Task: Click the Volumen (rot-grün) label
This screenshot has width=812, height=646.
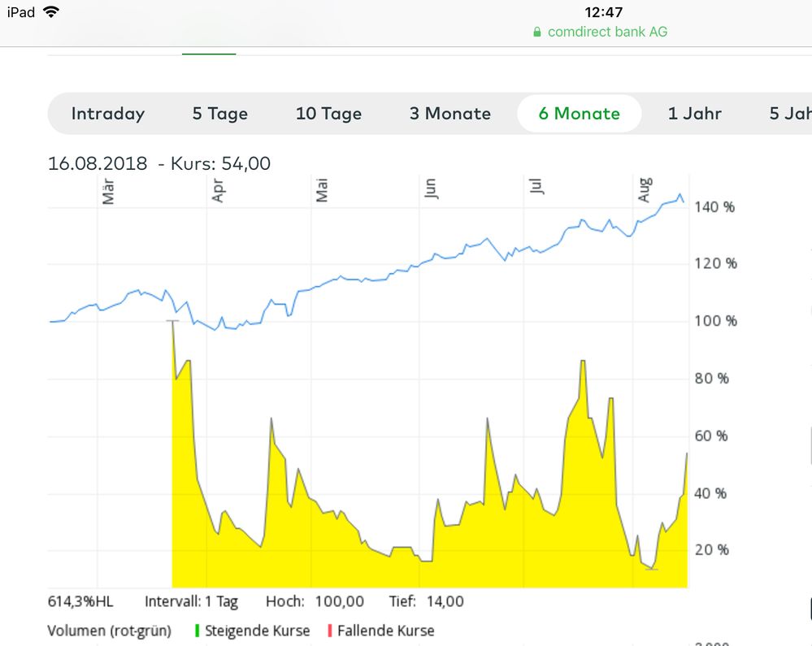Action: [109, 631]
